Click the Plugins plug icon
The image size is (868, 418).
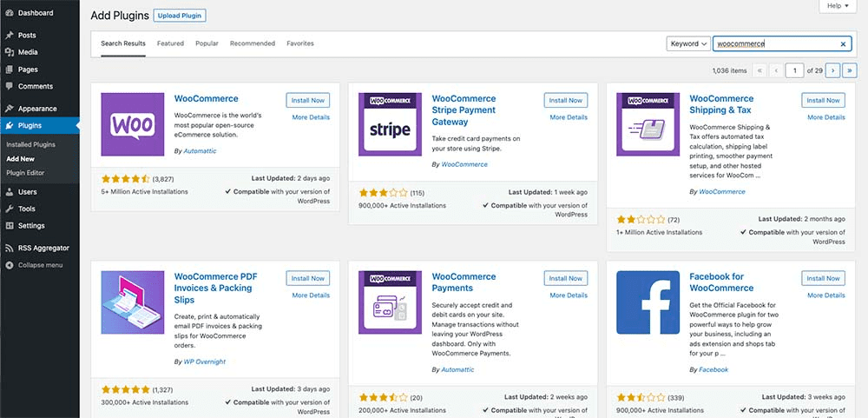[x=9, y=126]
